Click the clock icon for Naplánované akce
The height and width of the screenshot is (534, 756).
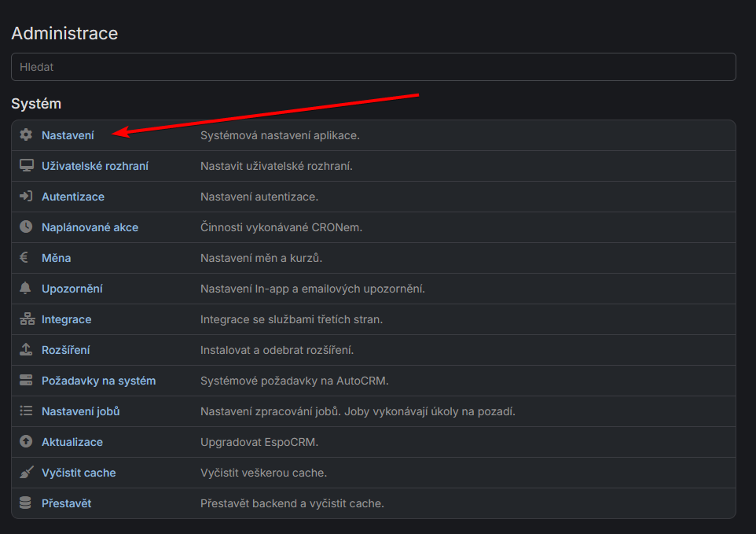coord(26,227)
